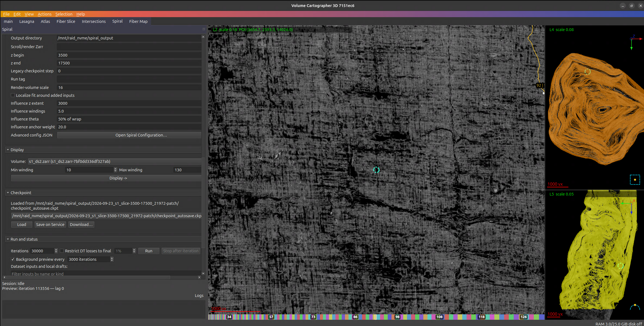Collapse the Run and status section

click(x=8, y=239)
